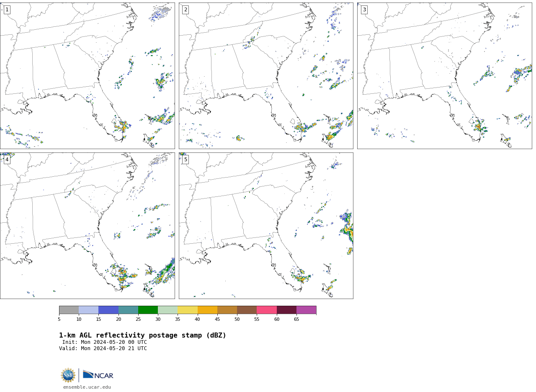
Task: Click the ensemble.ucar.edu text
Action: point(87,387)
